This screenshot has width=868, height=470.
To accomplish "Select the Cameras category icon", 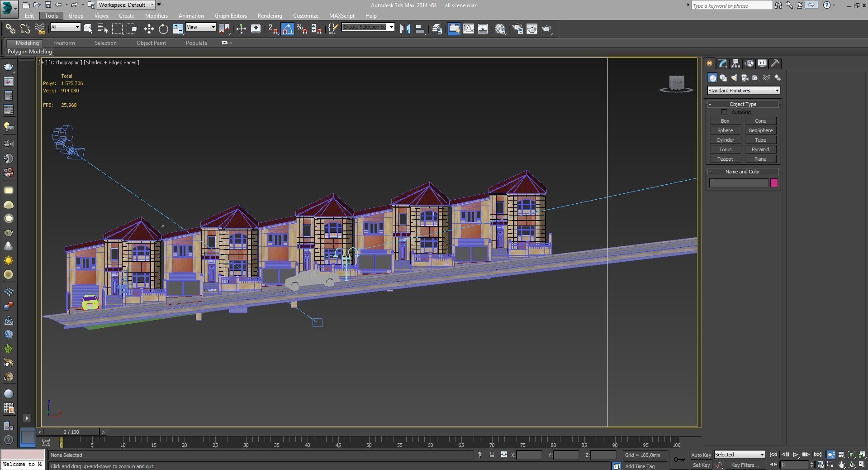I will (745, 78).
